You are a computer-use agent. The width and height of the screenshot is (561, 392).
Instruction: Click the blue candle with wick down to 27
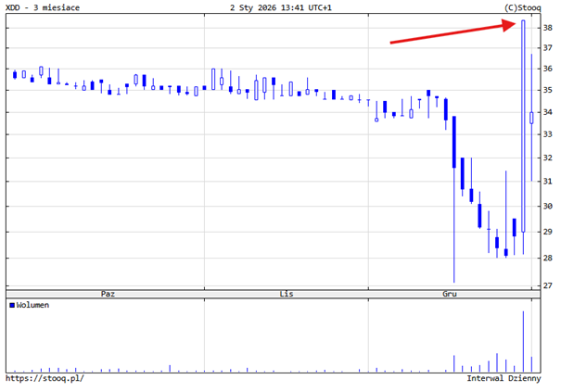pyautogui.click(x=453, y=144)
